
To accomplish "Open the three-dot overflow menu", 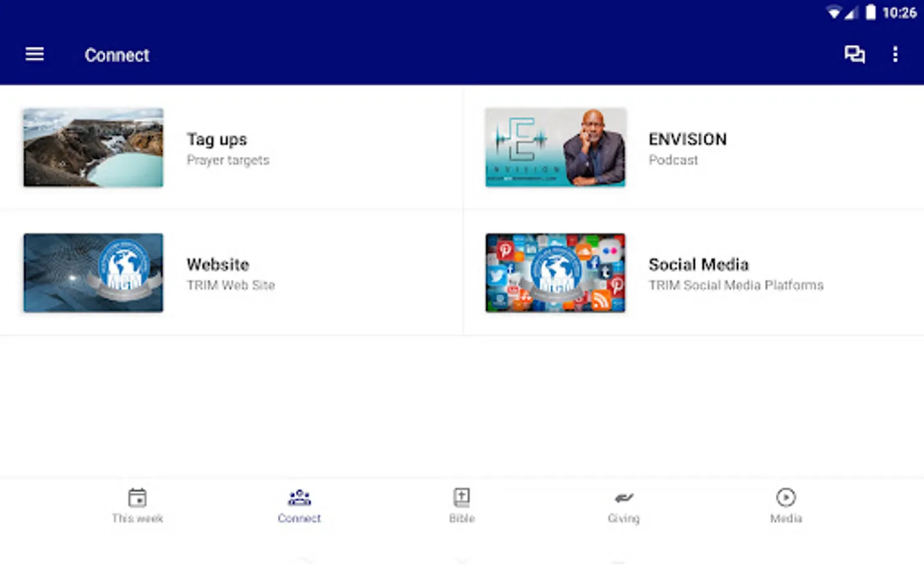I will 895,55.
